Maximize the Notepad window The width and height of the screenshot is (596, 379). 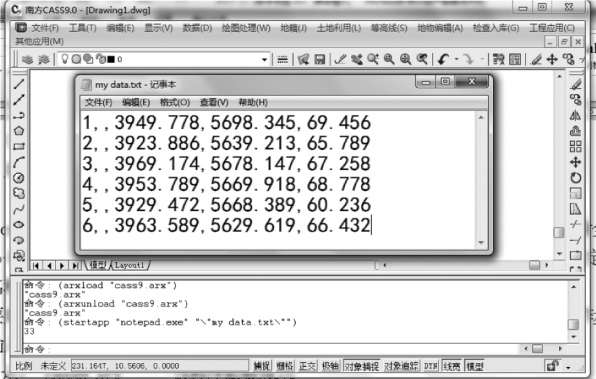tap(445, 81)
